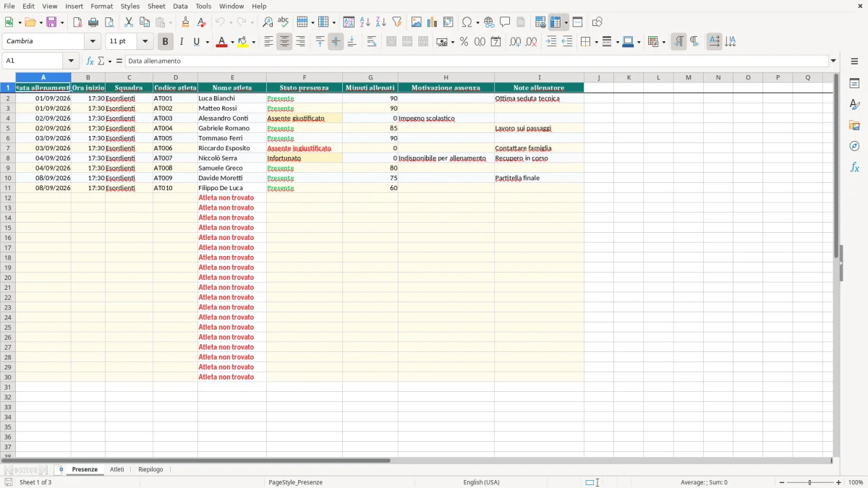Format cell as percent
868x488 pixels.
click(464, 42)
